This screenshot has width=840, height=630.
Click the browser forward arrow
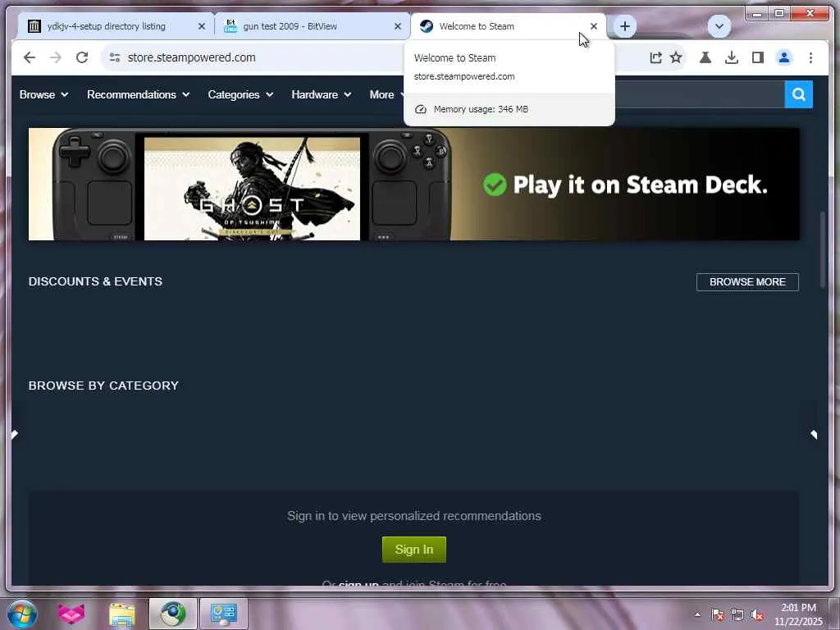coord(56,57)
